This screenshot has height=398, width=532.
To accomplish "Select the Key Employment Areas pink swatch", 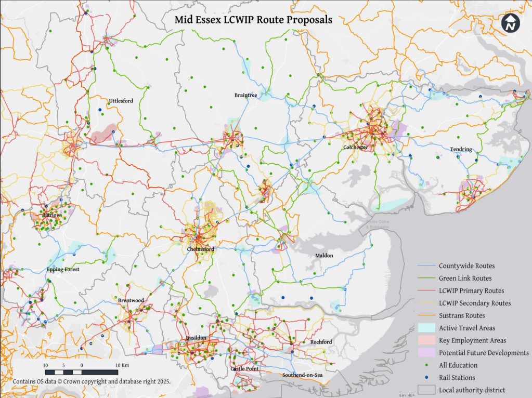I will [x=427, y=340].
